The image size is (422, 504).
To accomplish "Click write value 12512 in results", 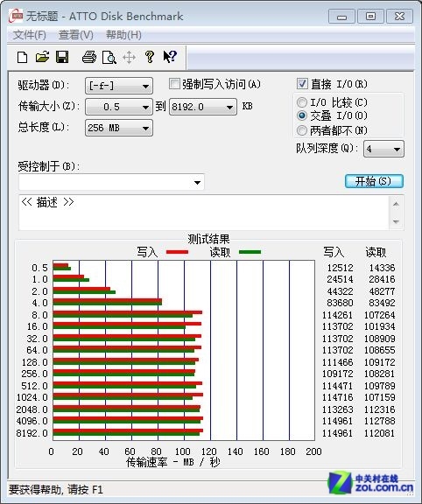I will [340, 268].
